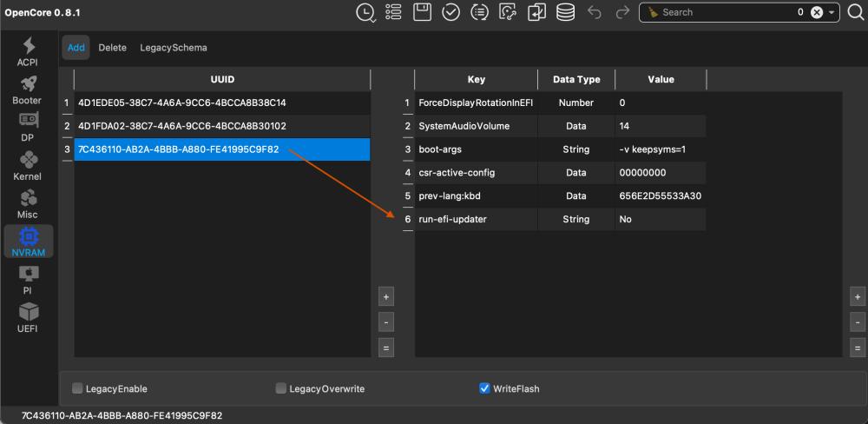The width and height of the screenshot is (868, 424).
Task: Click the circular list refresh icon
Action: coord(479,12)
